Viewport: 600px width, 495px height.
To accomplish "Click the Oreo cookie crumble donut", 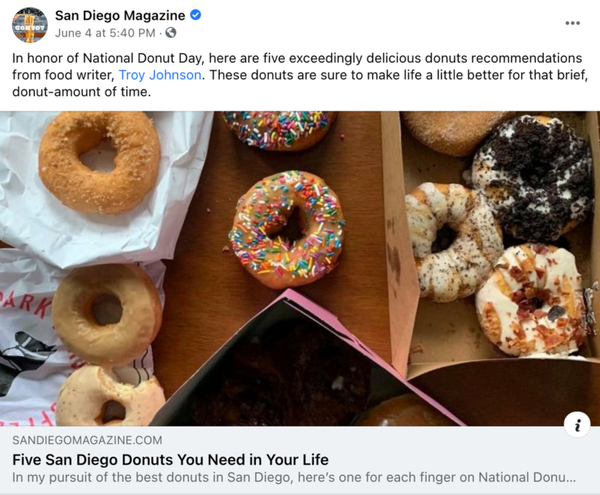I will click(533, 177).
